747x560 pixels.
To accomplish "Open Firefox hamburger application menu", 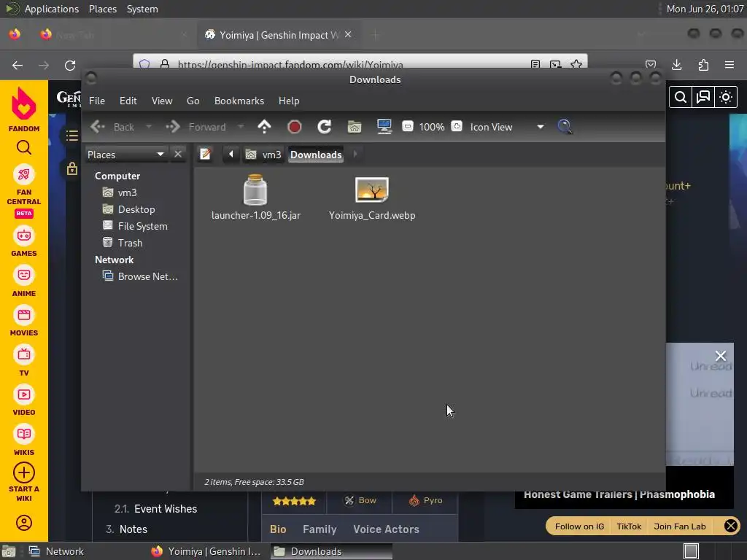I will point(729,65).
